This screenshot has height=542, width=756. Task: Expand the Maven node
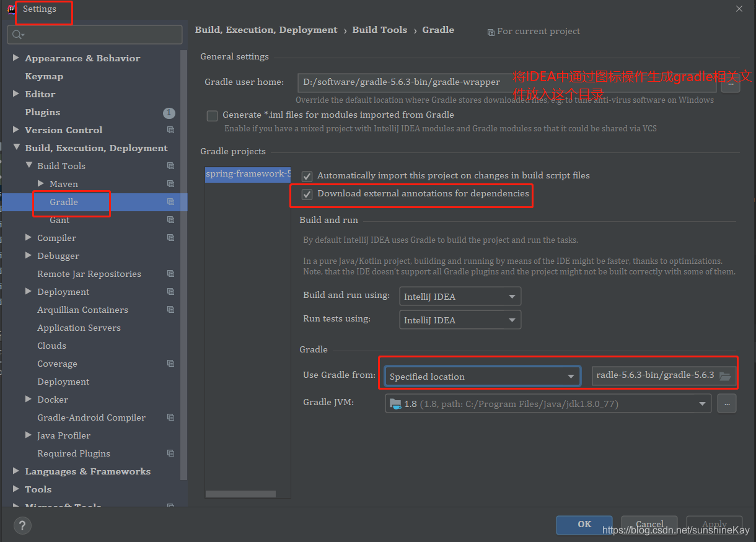pos(41,184)
